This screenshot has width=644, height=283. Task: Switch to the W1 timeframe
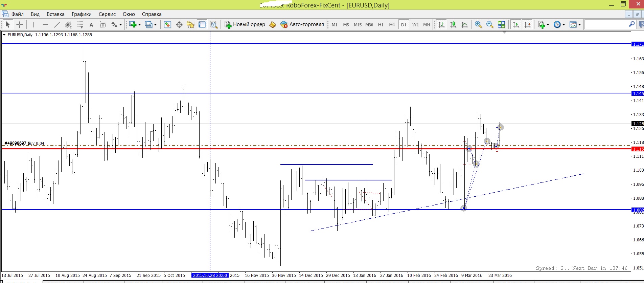(415, 24)
